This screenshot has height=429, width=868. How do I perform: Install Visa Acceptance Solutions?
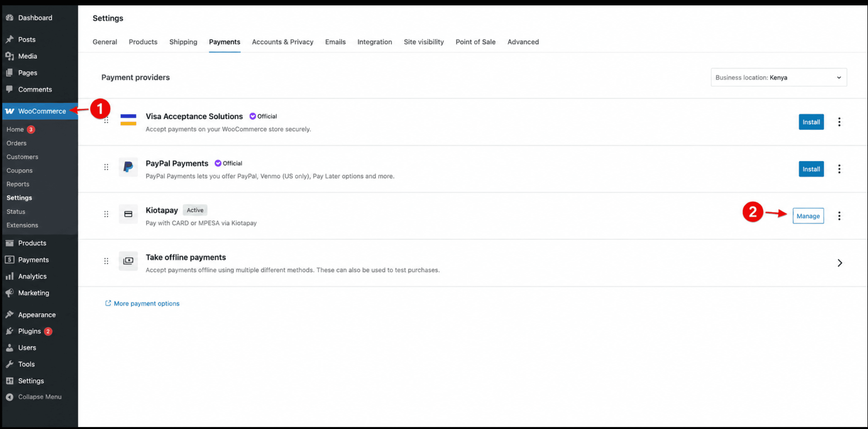click(811, 122)
